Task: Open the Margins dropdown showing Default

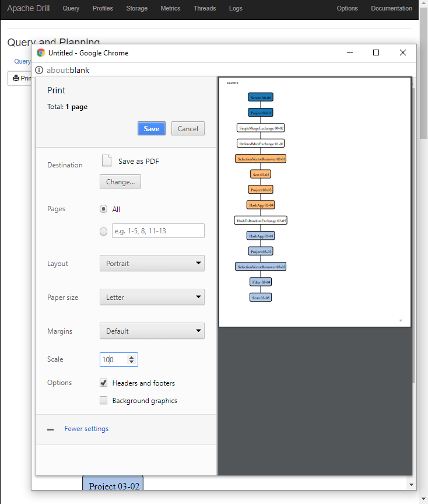Action: (152, 331)
